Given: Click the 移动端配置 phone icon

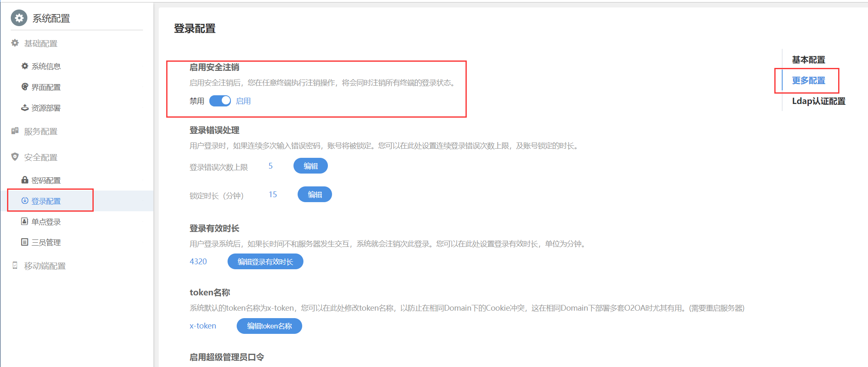Looking at the screenshot, I should (x=15, y=266).
